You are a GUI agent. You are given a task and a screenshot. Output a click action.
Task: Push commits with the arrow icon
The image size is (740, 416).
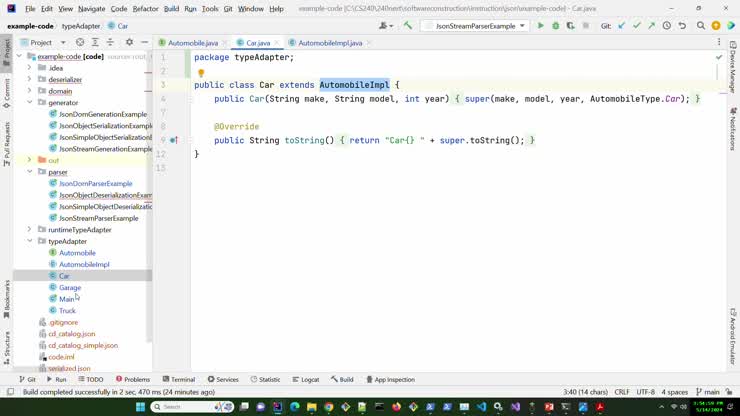(651, 26)
